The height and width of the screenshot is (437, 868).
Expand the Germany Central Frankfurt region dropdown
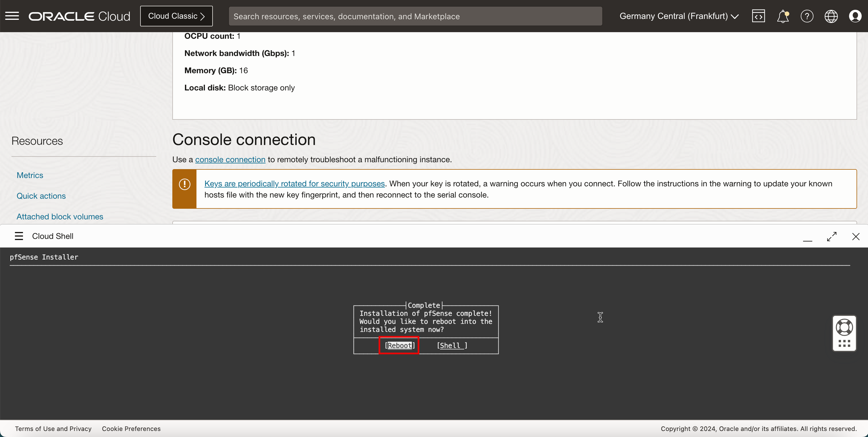point(678,16)
